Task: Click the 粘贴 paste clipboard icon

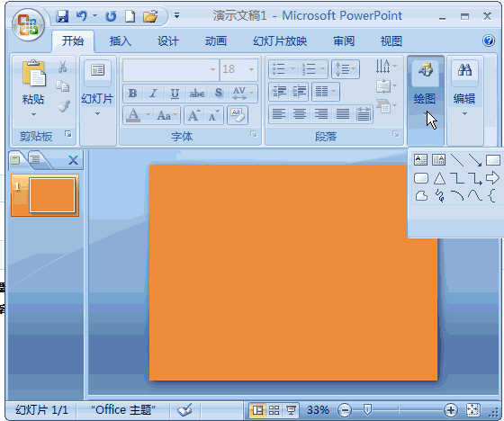Action: tap(33, 74)
